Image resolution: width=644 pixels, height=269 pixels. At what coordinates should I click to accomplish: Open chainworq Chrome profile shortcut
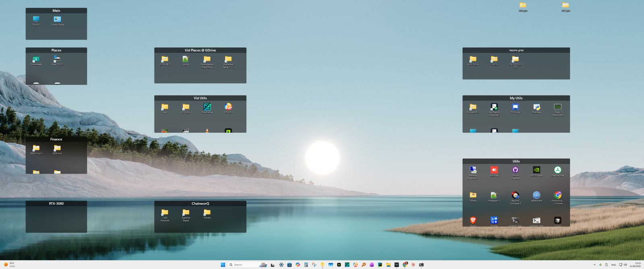click(557, 198)
